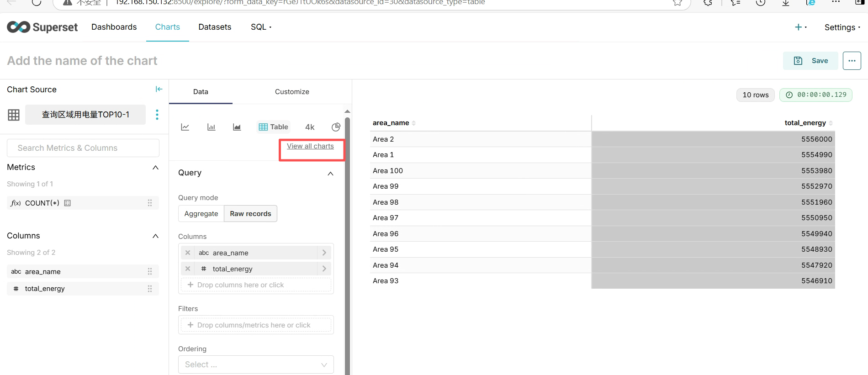Click drag handle of COUNT(*) metric
Image resolution: width=868 pixels, height=375 pixels.
click(150, 203)
